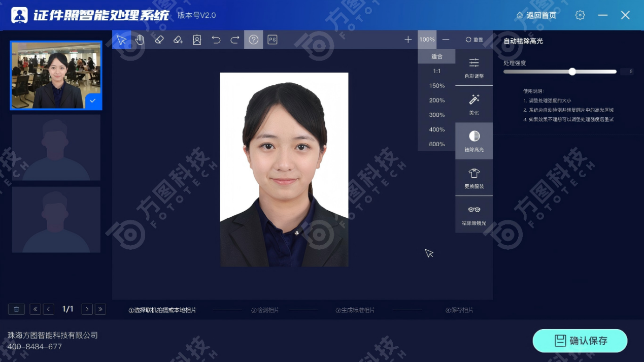Viewport: 644px width, 362px height.
Task: Click the ID photo preview image
Action: tap(284, 170)
